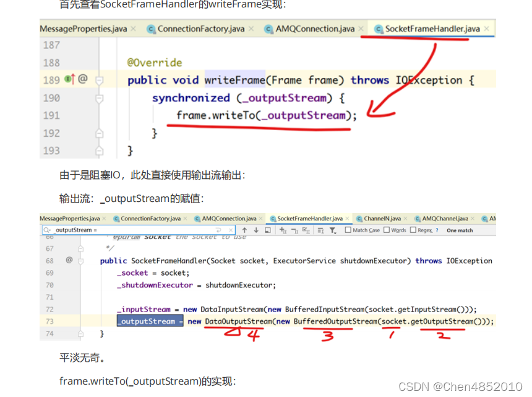Image resolution: width=532 pixels, height=397 pixels.
Task: Select SocketFrameHandler.java tab in upper editor
Action: [432, 29]
